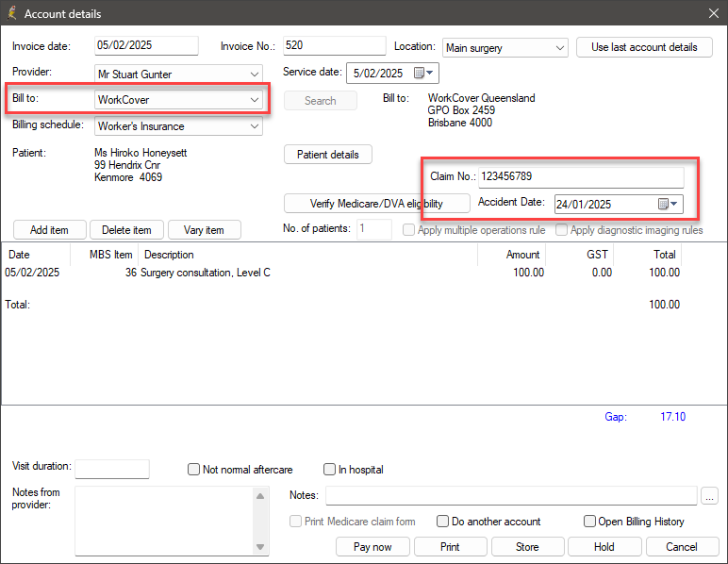Viewport: 728px width, 564px height.
Task: Click Use last account details button
Action: tap(644, 47)
